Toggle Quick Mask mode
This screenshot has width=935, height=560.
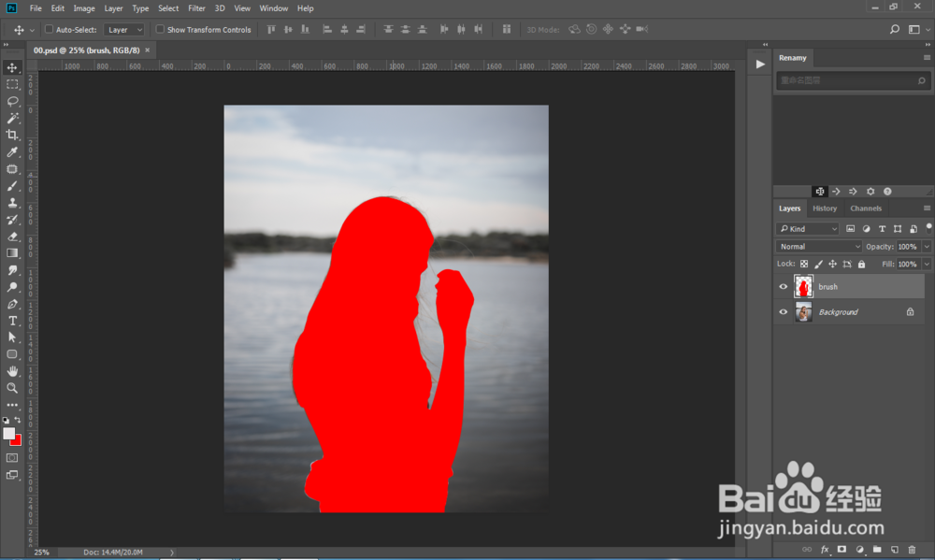click(12, 457)
